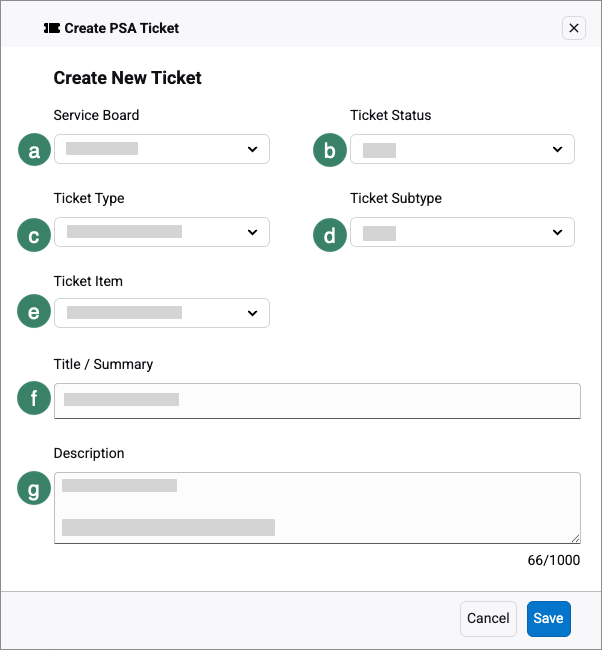Open the Service Board dropdown
Viewport: 602px width, 650px height.
(x=161, y=149)
